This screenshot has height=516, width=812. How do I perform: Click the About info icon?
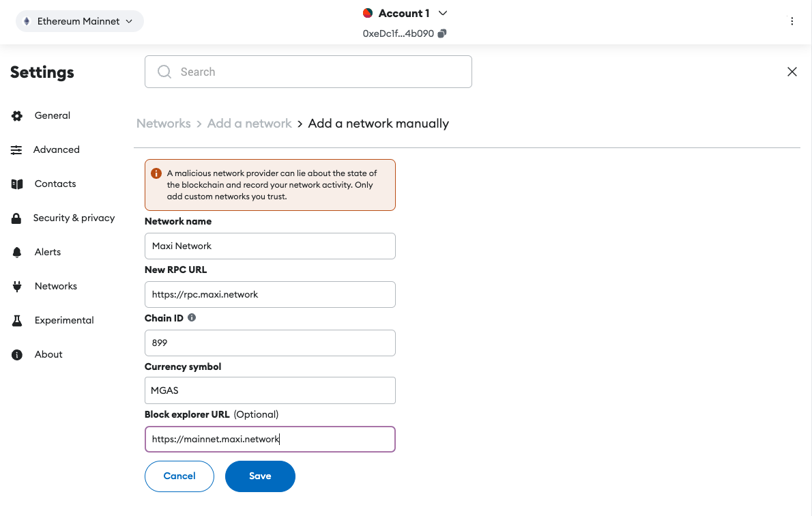(x=17, y=355)
